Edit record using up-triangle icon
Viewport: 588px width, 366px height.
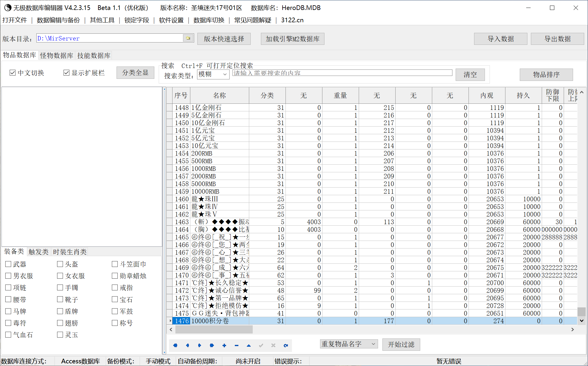(x=249, y=345)
